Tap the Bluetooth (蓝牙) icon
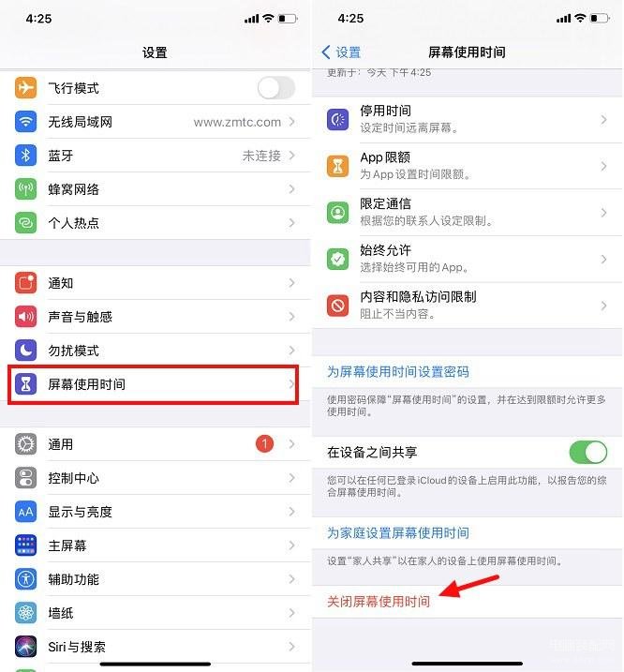 tap(25, 156)
